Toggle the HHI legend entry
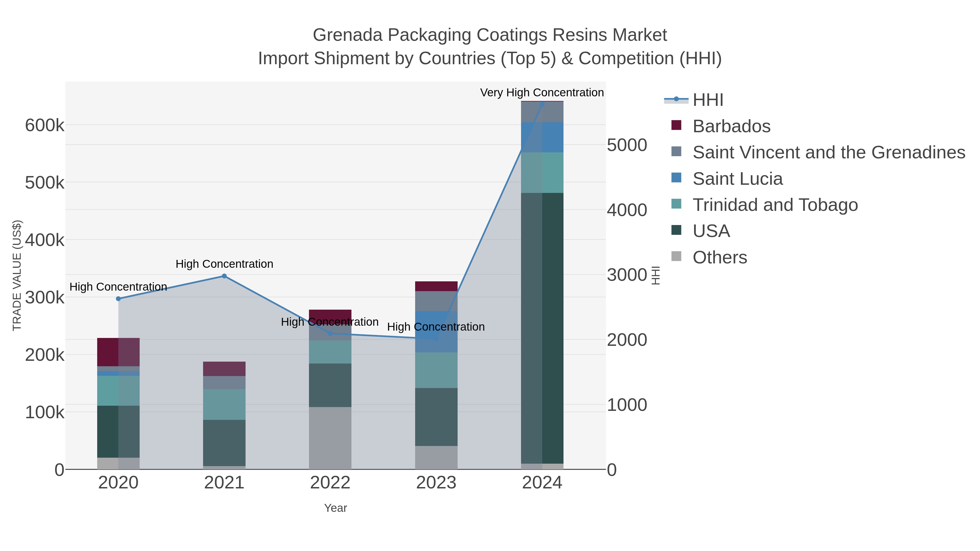The image size is (980, 551). pos(694,100)
